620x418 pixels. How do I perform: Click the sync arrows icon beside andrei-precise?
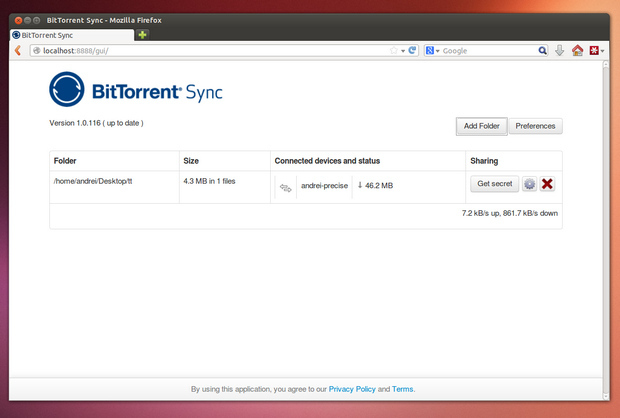[x=285, y=187]
